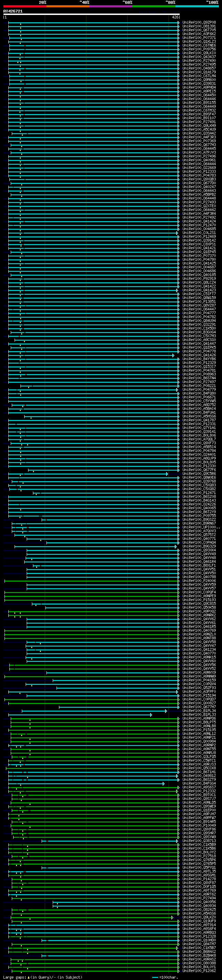Select hit label UniRef100_Q2XTE0

point(199,206)
